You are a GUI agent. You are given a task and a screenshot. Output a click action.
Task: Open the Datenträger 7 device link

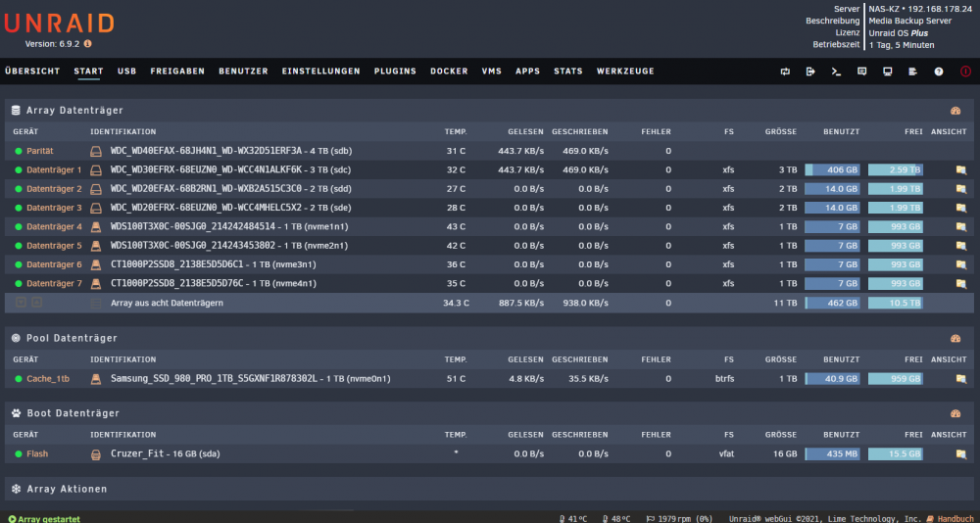(54, 284)
